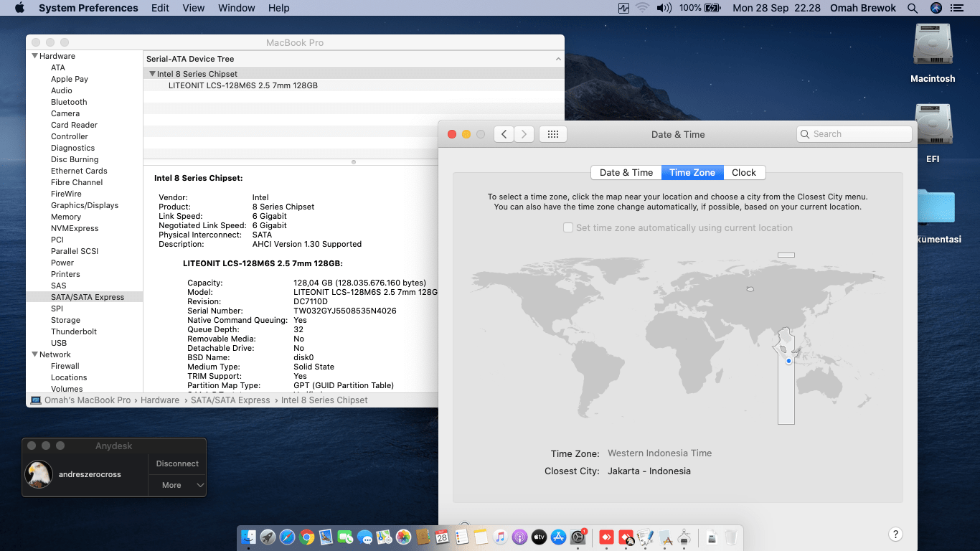
Task: Open the Show All preferences grid icon
Action: [x=552, y=133]
